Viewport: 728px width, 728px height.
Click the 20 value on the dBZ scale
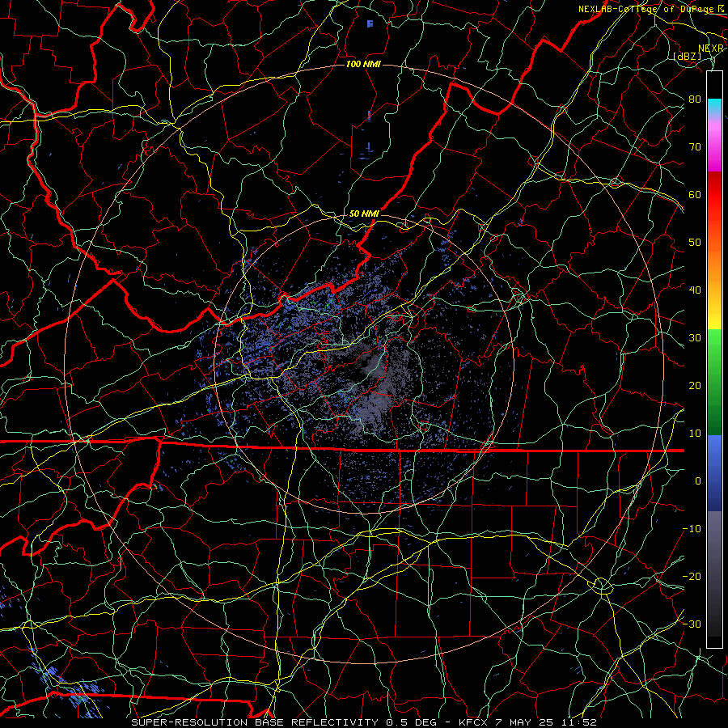(x=695, y=385)
